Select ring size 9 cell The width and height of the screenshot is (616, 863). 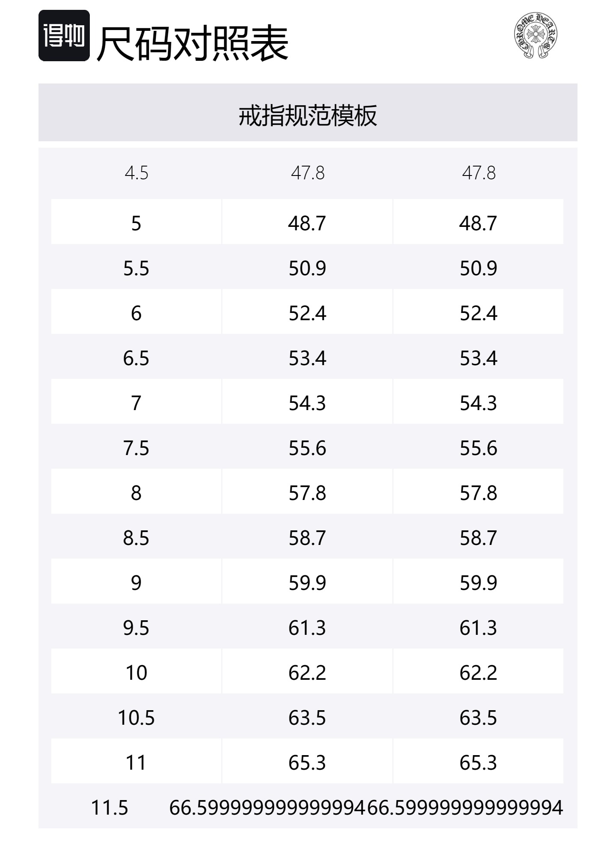tap(136, 583)
